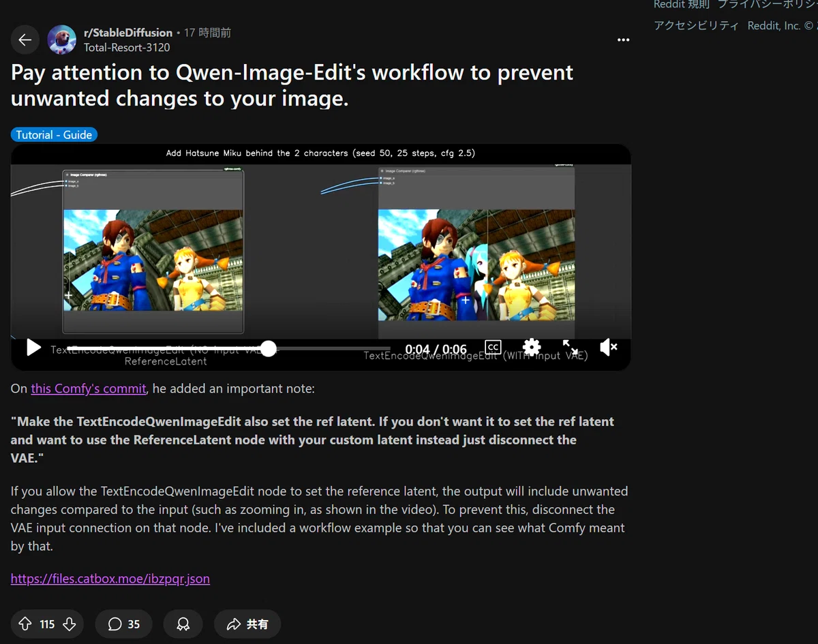Click the right comparison image with Miku
Screen dimensions: 818x644
[x=476, y=264]
